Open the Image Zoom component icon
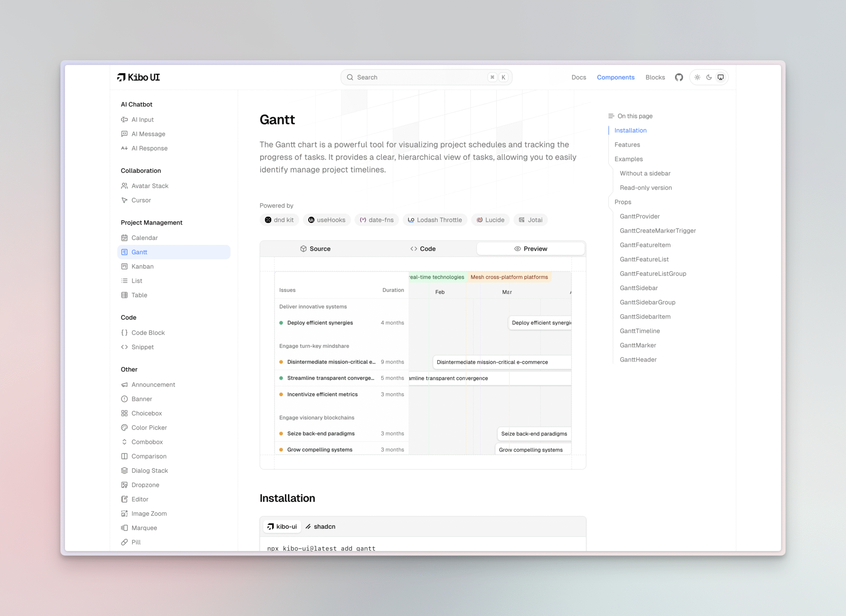 pos(125,513)
